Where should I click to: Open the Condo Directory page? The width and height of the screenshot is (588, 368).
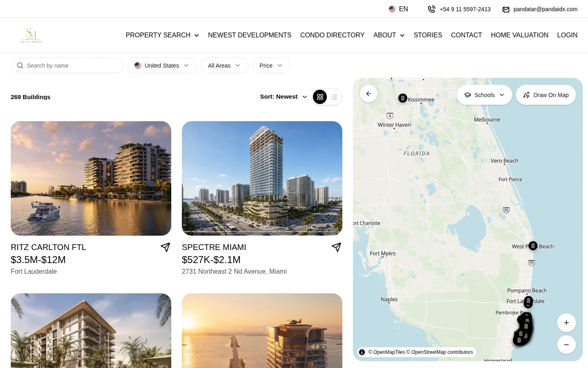332,35
